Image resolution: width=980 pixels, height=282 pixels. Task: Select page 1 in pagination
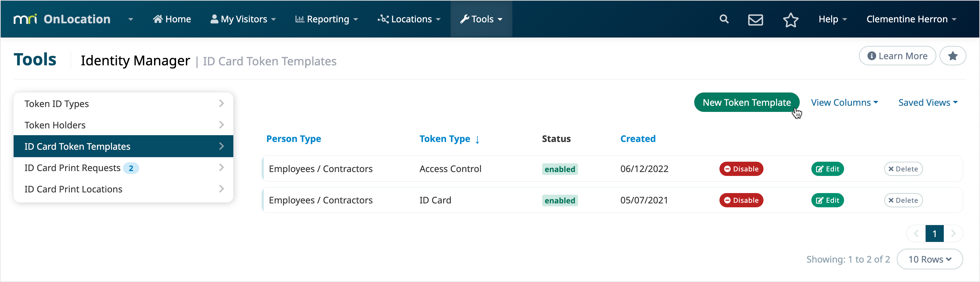pyautogui.click(x=934, y=233)
